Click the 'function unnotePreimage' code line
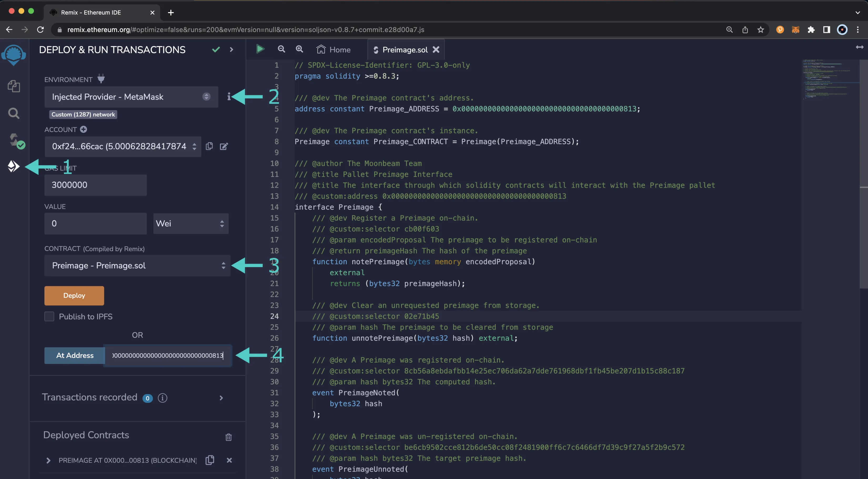This screenshot has width=868, height=479. pyautogui.click(x=415, y=338)
